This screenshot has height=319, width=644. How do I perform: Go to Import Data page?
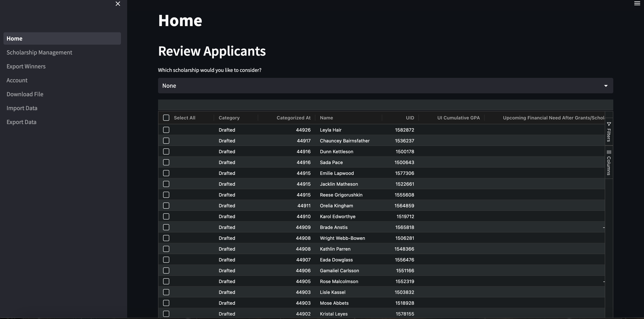point(22,108)
